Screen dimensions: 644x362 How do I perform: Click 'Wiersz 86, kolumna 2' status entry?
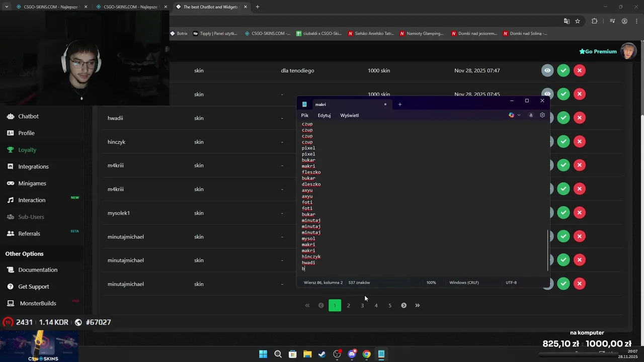pyautogui.click(x=323, y=283)
